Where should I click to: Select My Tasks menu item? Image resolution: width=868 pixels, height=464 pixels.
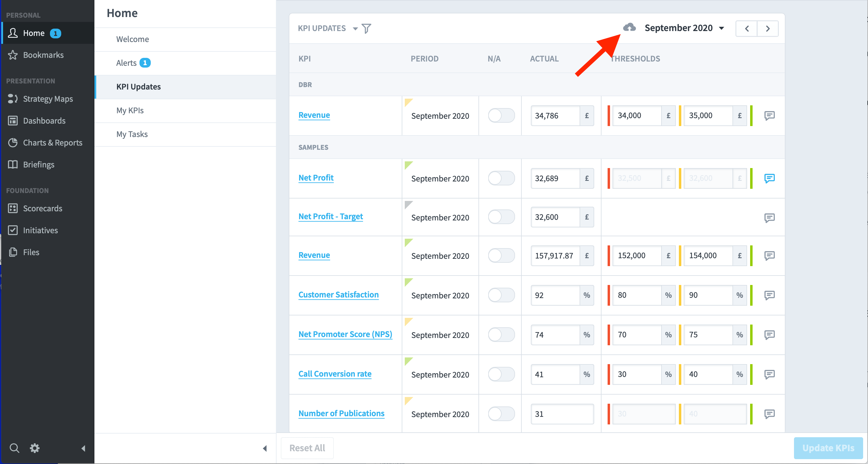pos(185,134)
